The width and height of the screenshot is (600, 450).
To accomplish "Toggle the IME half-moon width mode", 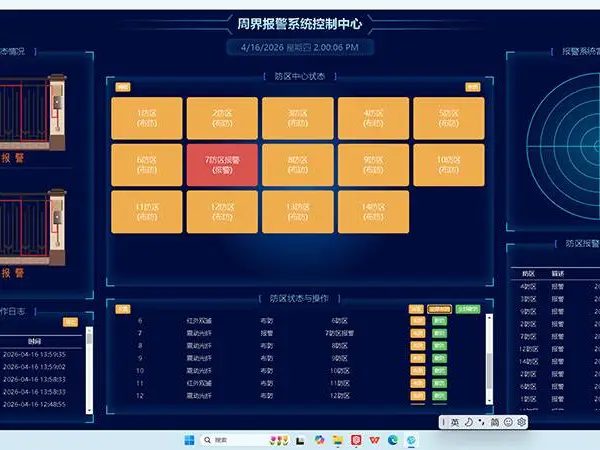I will tap(468, 422).
